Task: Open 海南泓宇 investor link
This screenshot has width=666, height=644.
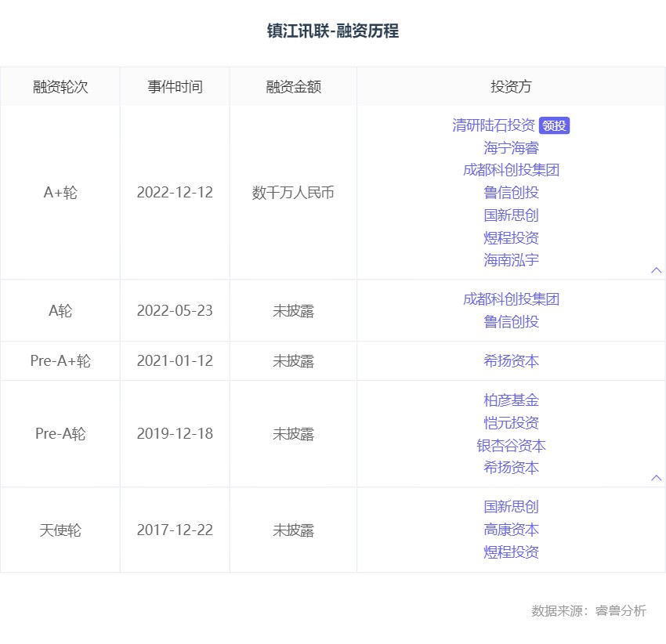Action: coord(511,260)
